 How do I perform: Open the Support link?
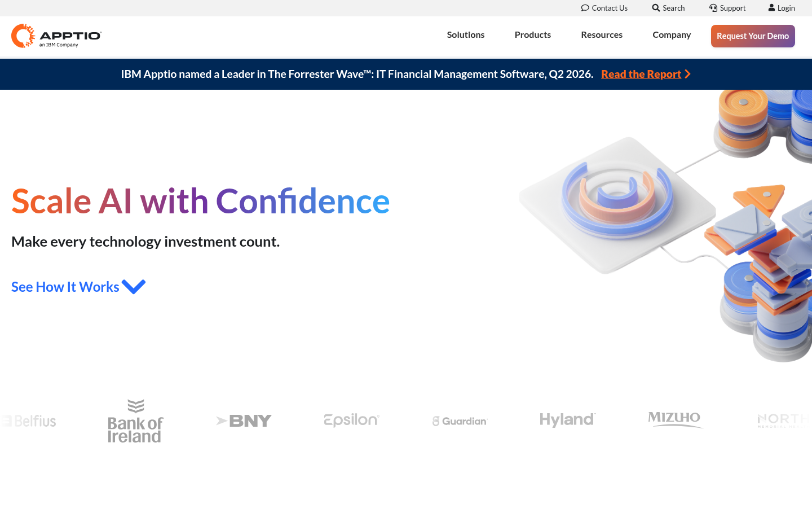(x=732, y=8)
